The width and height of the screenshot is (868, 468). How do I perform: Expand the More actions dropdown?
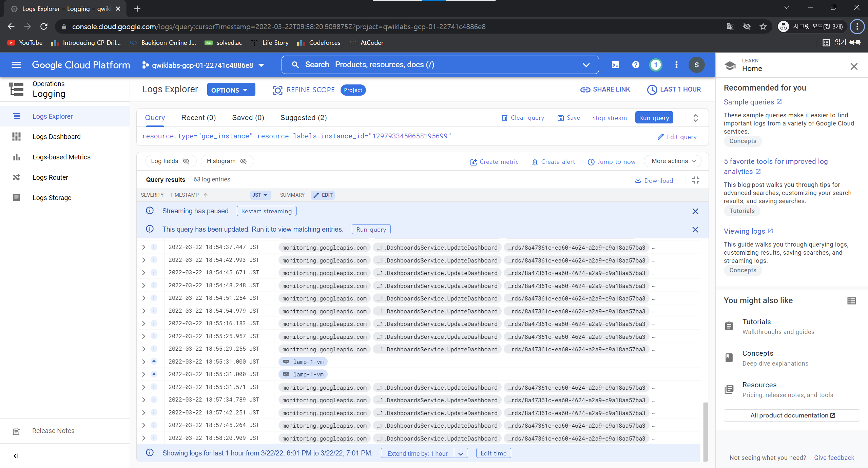click(x=673, y=161)
